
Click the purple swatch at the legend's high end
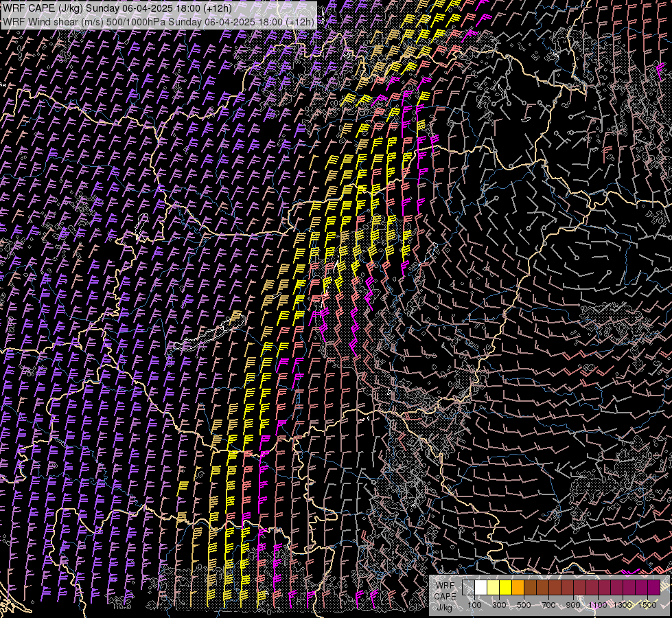pos(654,588)
